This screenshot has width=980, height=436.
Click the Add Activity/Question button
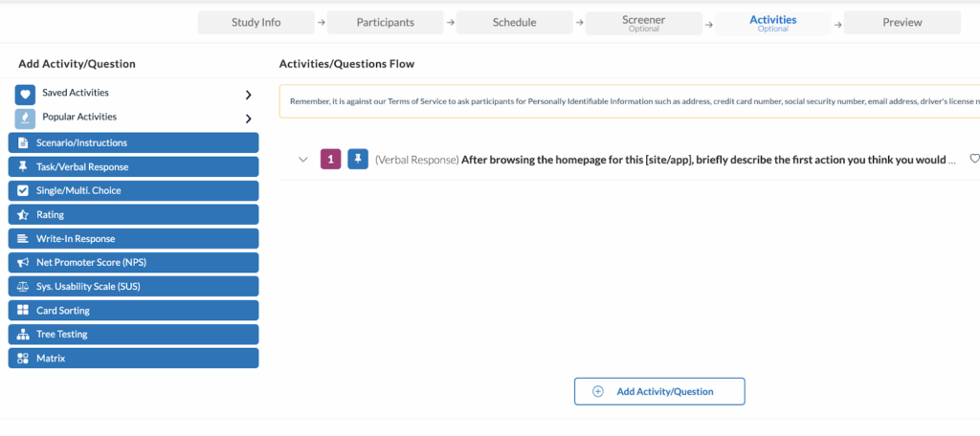659,391
